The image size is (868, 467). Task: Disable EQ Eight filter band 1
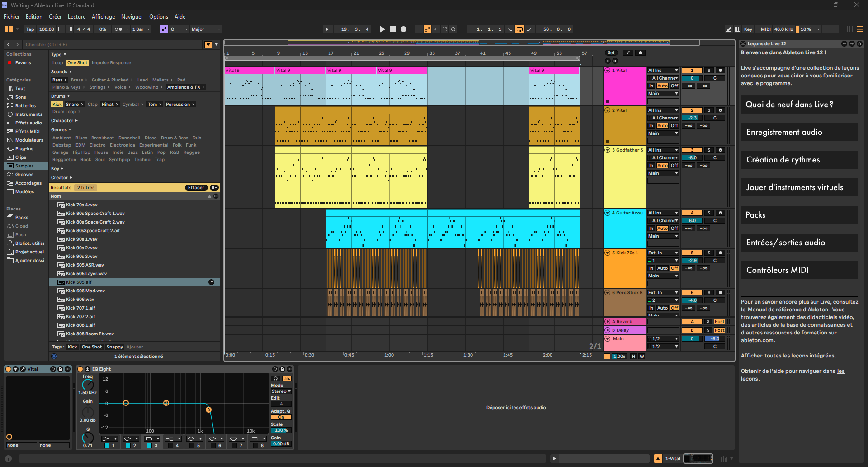[x=107, y=446]
